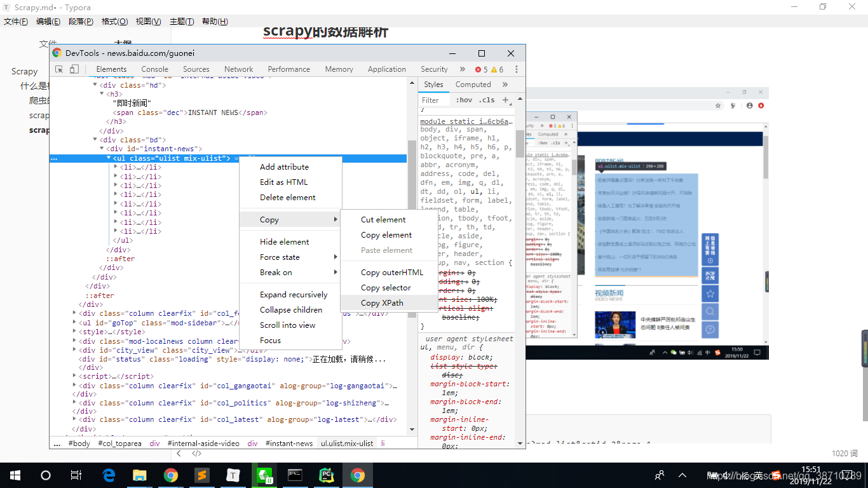Collapse the div class="hd" node
868x488 pixels.
click(95, 85)
